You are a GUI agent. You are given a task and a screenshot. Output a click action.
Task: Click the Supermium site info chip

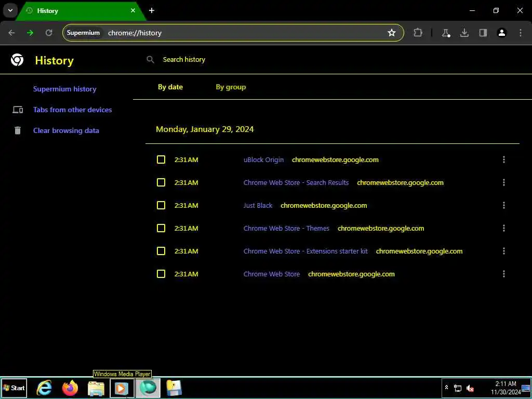click(x=83, y=33)
